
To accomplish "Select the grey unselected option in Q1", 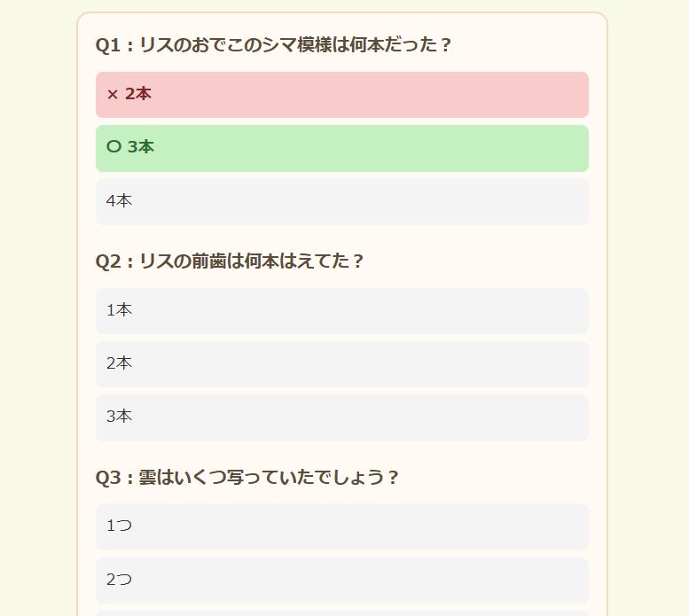I will pyautogui.click(x=342, y=202).
